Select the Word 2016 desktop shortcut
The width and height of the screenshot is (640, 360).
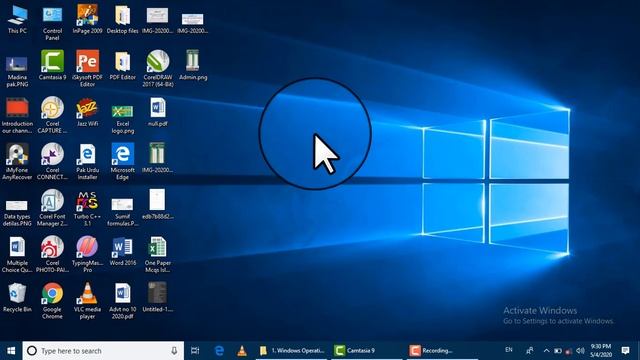(122, 251)
